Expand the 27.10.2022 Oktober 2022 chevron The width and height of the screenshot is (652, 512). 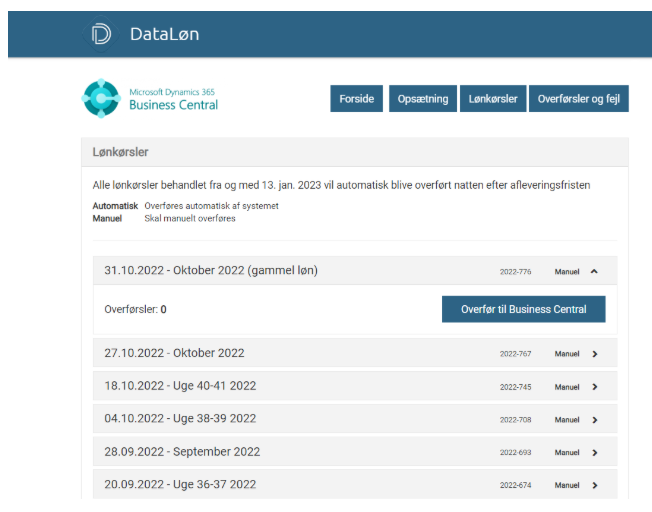tap(594, 354)
